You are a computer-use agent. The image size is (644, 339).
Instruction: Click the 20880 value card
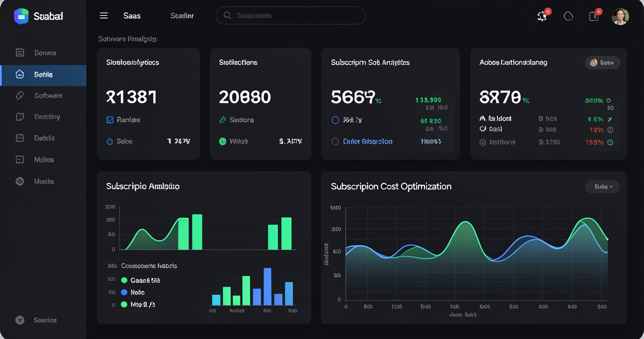261,104
